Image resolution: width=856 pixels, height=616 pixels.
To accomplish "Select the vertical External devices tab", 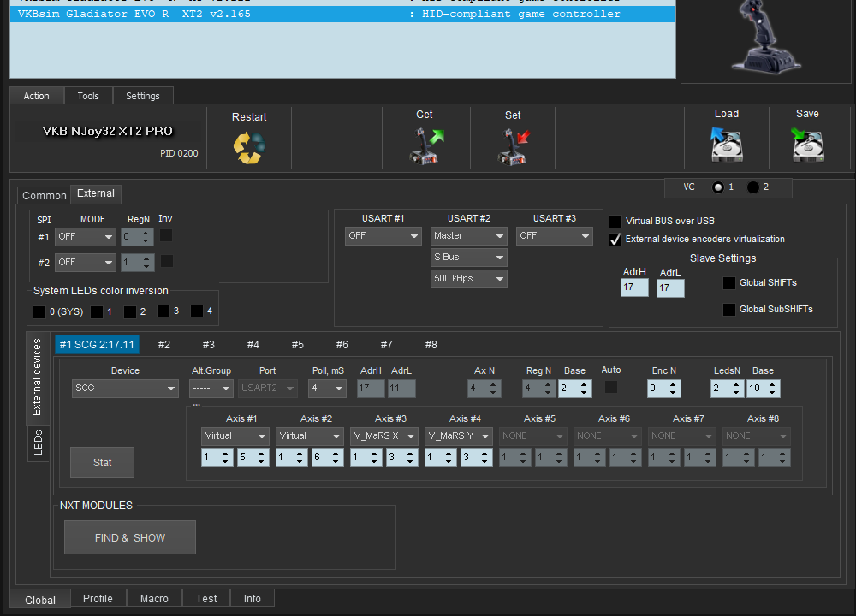I will [37, 377].
